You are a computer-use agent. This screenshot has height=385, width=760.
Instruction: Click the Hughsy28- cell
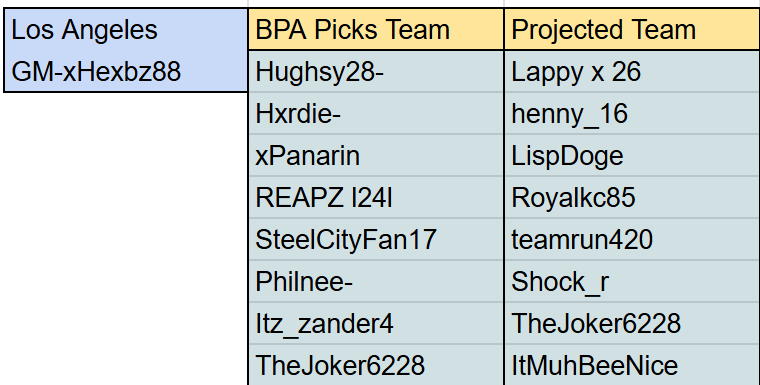[x=376, y=71]
